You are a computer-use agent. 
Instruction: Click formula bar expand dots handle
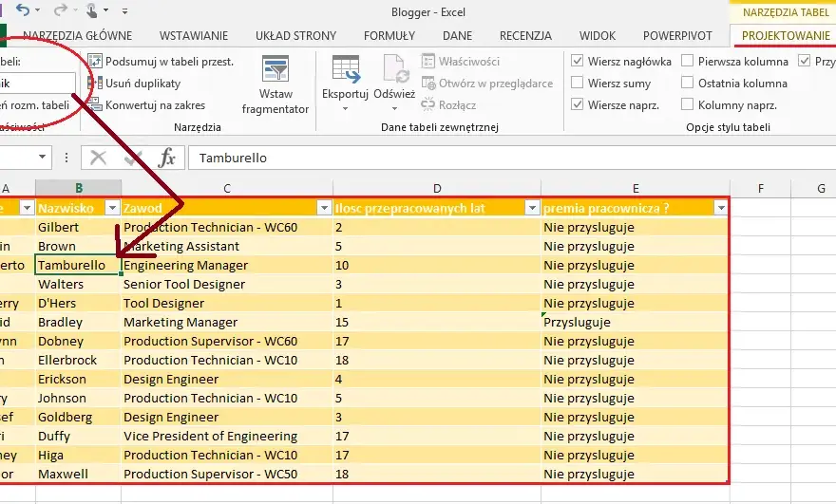click(x=66, y=158)
